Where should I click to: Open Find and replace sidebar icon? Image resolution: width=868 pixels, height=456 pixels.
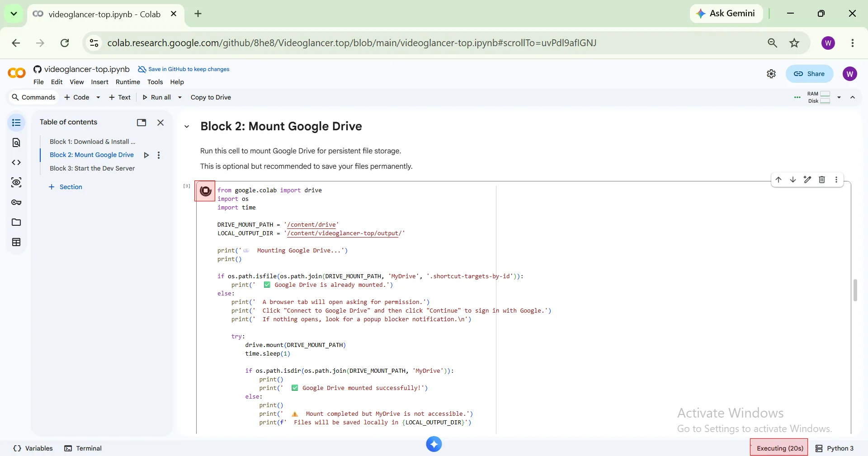16,142
